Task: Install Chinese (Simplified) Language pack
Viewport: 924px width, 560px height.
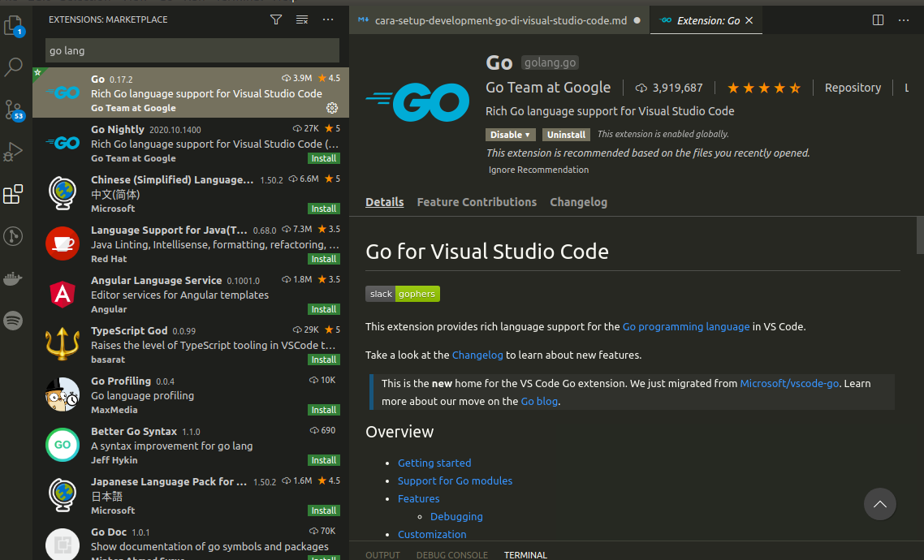Action: click(x=323, y=209)
